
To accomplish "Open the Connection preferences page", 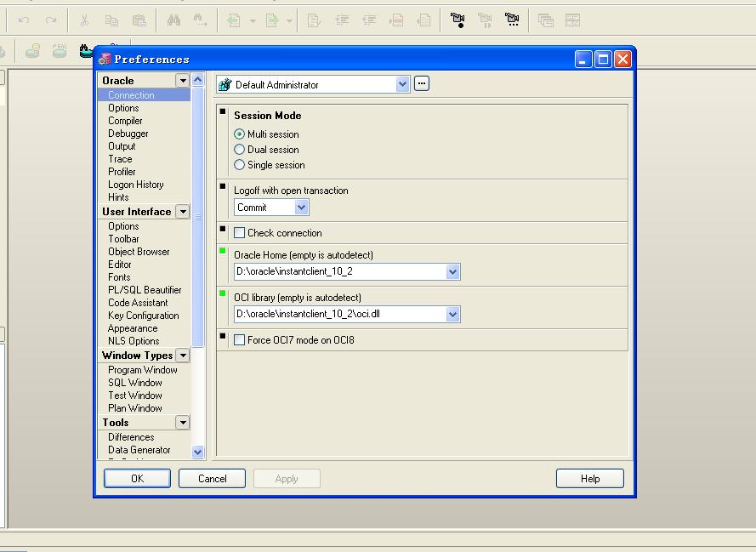I will pyautogui.click(x=131, y=95).
